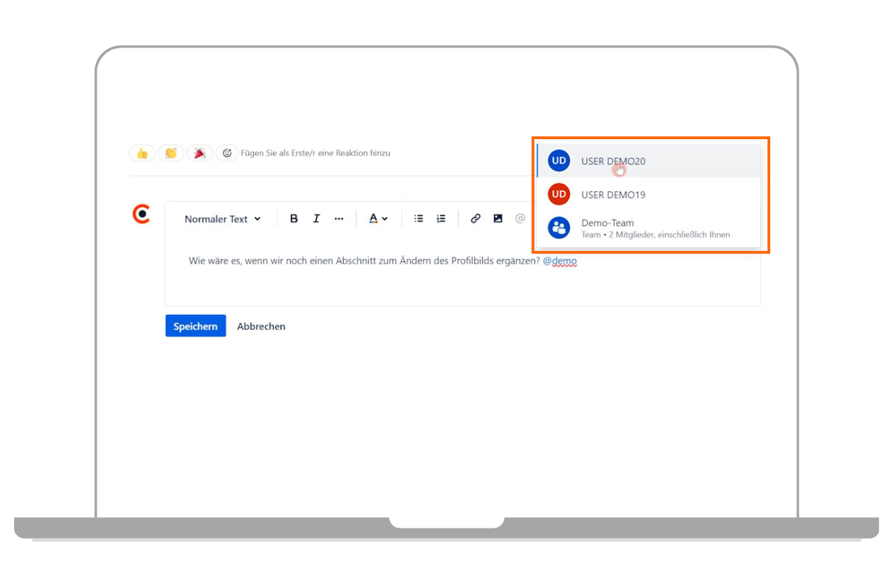Open more formatting options (three dots)
Image resolution: width=893 pixels, height=588 pixels.
pos(339,219)
